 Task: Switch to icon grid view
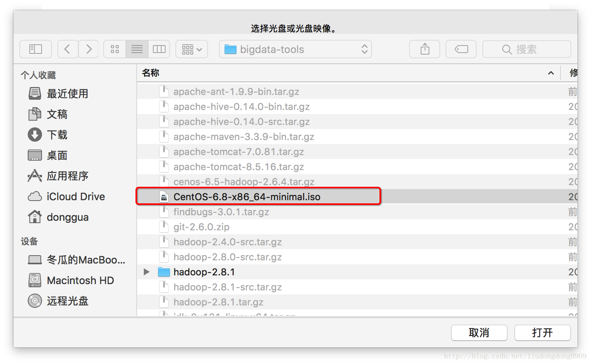pyautogui.click(x=115, y=49)
